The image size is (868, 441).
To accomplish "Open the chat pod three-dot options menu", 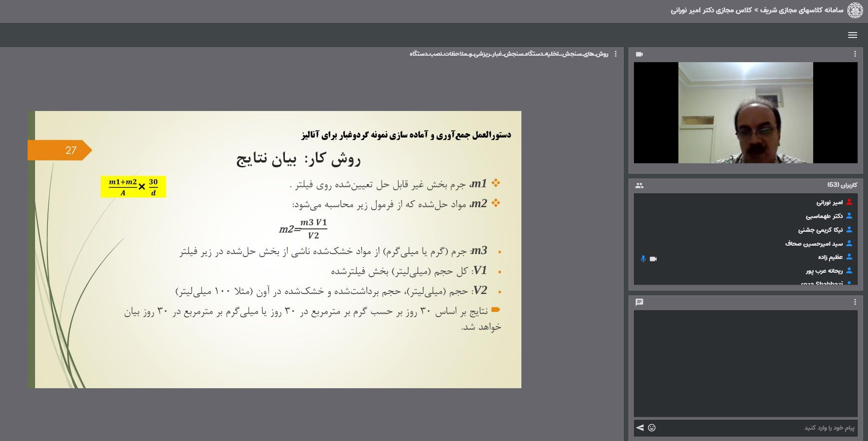I will coord(855,302).
